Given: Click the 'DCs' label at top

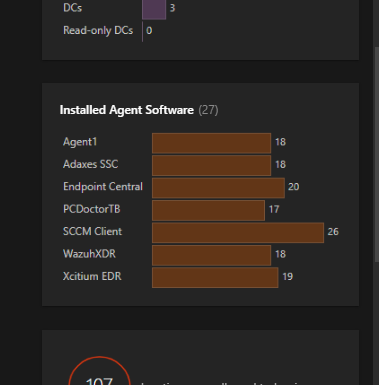Looking at the screenshot, I should (73, 8).
